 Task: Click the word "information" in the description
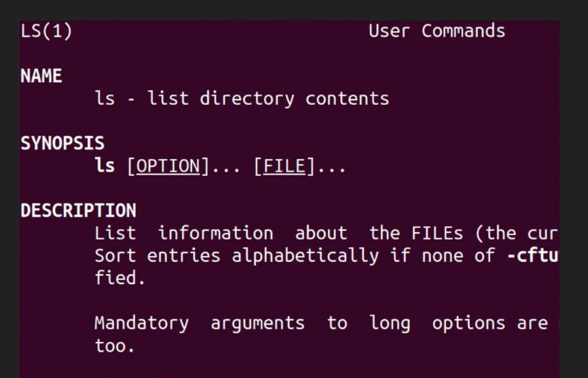[x=215, y=234]
